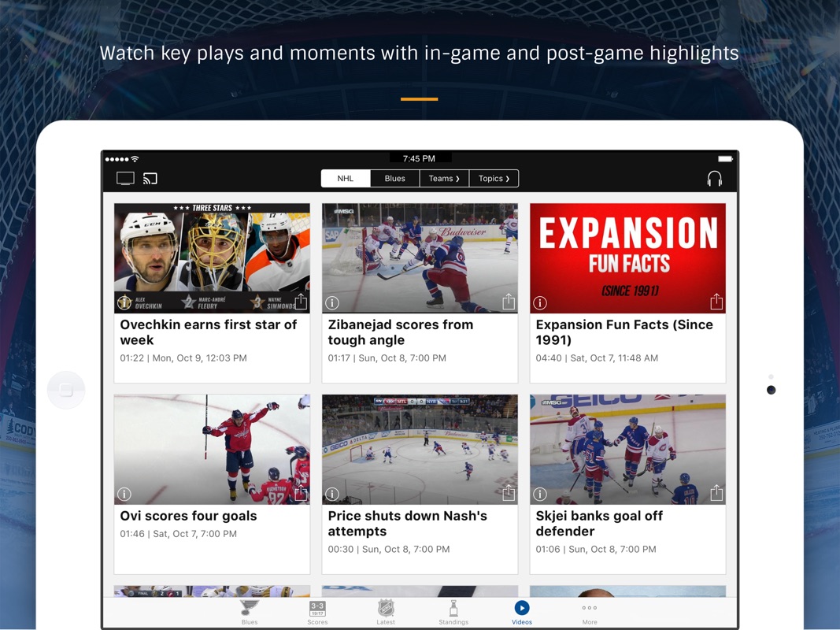Open the 'Zibanejad scores from tough angle' title
Viewport: 840px width, 630px height.
(401, 332)
